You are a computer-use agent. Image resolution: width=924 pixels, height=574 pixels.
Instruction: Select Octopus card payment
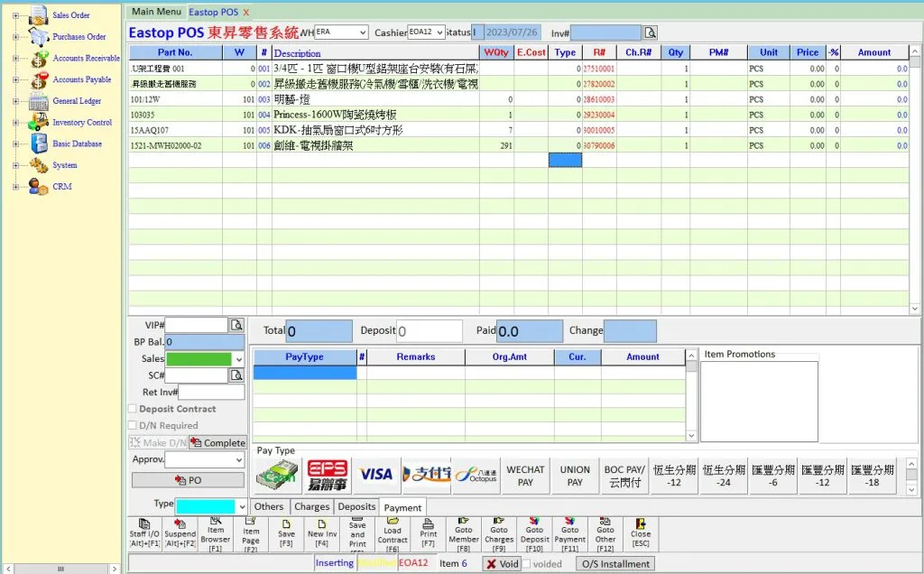(476, 475)
